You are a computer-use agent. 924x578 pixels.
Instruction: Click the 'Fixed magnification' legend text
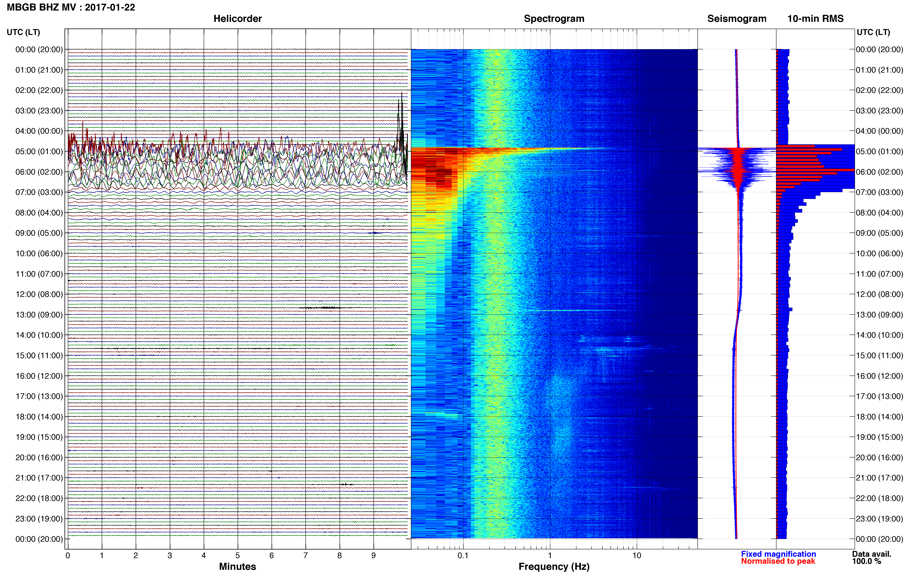778,554
